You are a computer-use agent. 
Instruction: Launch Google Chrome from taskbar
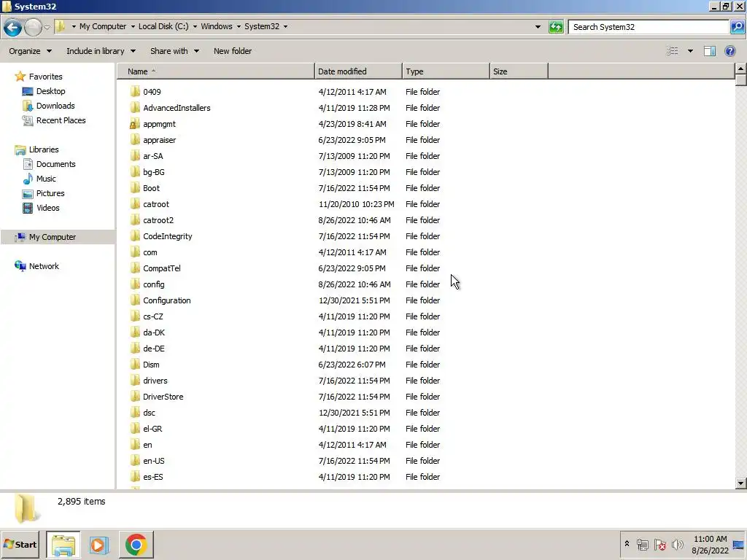coord(136,544)
